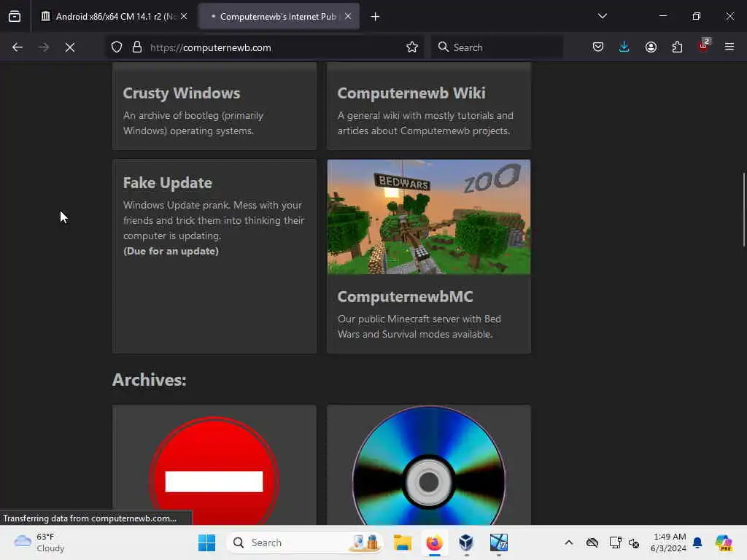Expand the list all tabs chevron
747x560 pixels.
[x=602, y=16]
